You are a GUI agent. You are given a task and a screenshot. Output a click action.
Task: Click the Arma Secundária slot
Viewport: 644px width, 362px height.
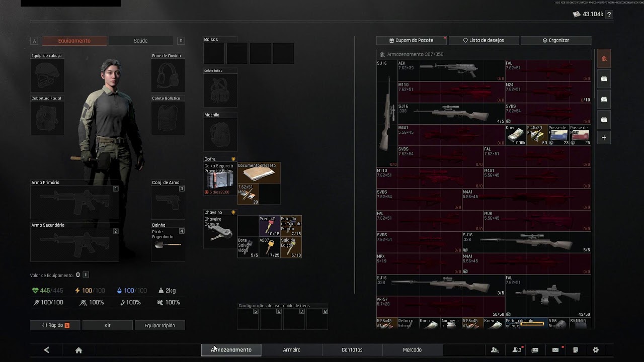74,245
